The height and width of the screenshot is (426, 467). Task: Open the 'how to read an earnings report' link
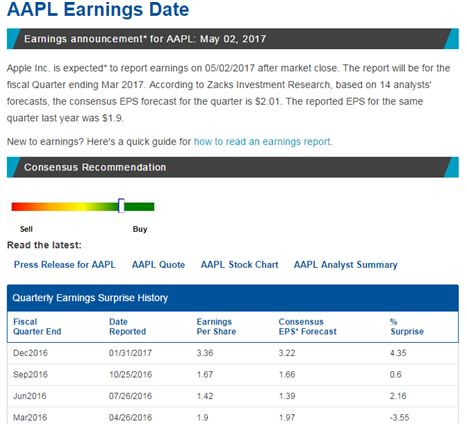pyautogui.click(x=263, y=142)
